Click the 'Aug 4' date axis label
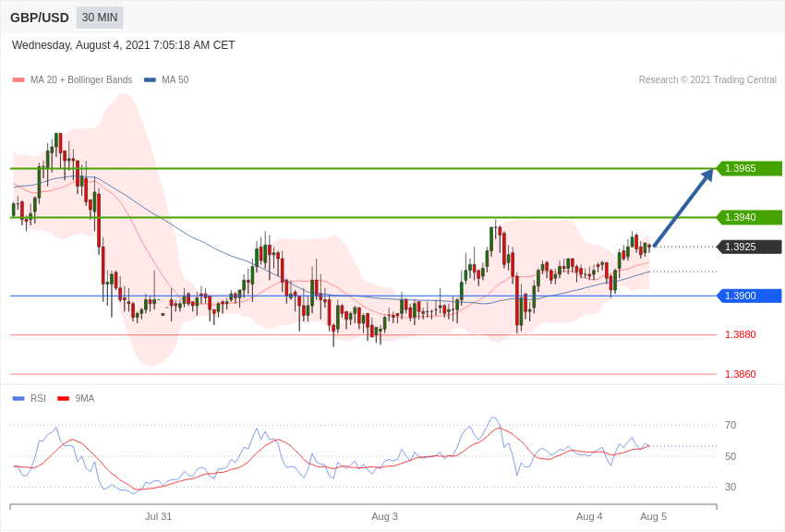The width and height of the screenshot is (785, 532). pyautogui.click(x=589, y=516)
